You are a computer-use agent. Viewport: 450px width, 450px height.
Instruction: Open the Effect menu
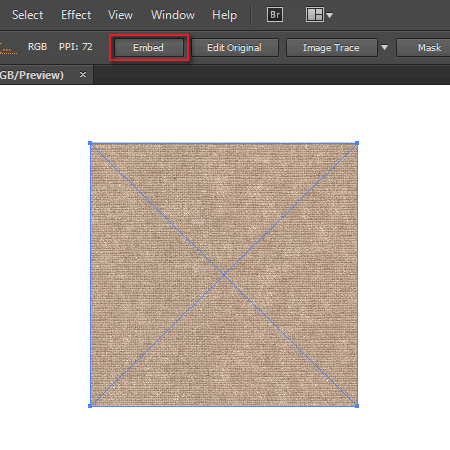[x=76, y=15]
